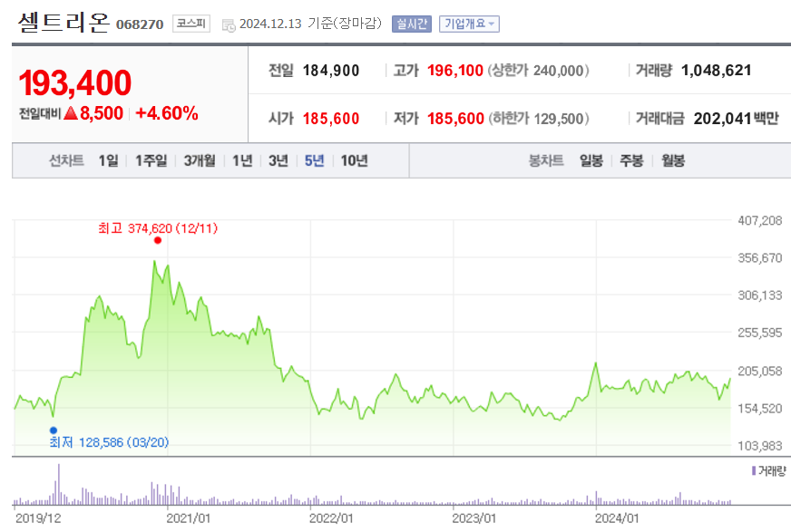Click the 205,058 y-axis label
This screenshot has height=532, width=791.
click(x=760, y=372)
